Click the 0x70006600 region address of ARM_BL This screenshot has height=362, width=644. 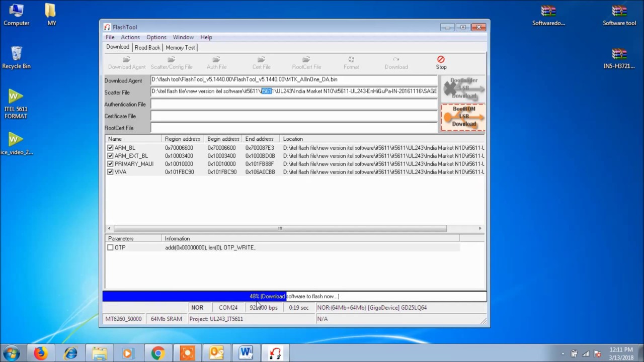179,148
